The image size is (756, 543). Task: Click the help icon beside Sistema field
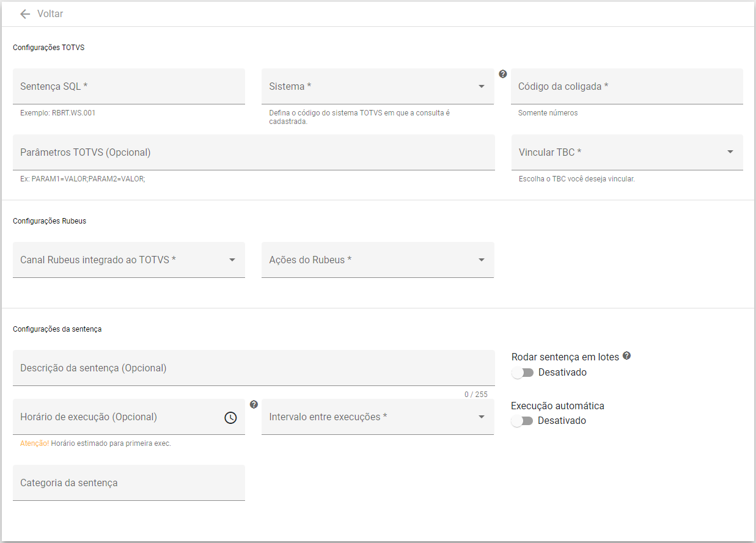point(503,74)
